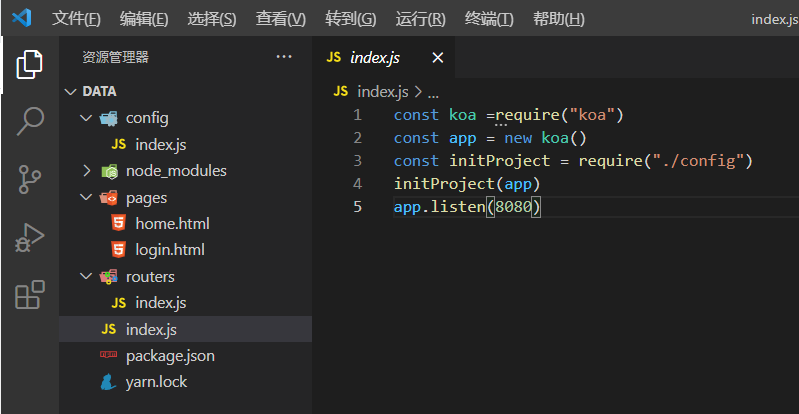Image resolution: width=799 pixels, height=414 pixels.
Task: Open package.json from the explorer
Action: point(170,355)
